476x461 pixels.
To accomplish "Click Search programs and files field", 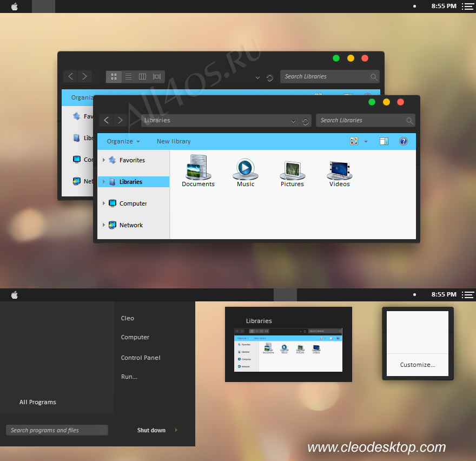I will [x=57, y=430].
